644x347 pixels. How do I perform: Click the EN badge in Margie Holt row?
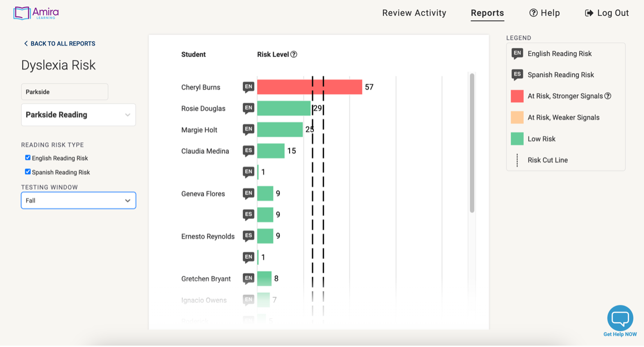tap(249, 130)
